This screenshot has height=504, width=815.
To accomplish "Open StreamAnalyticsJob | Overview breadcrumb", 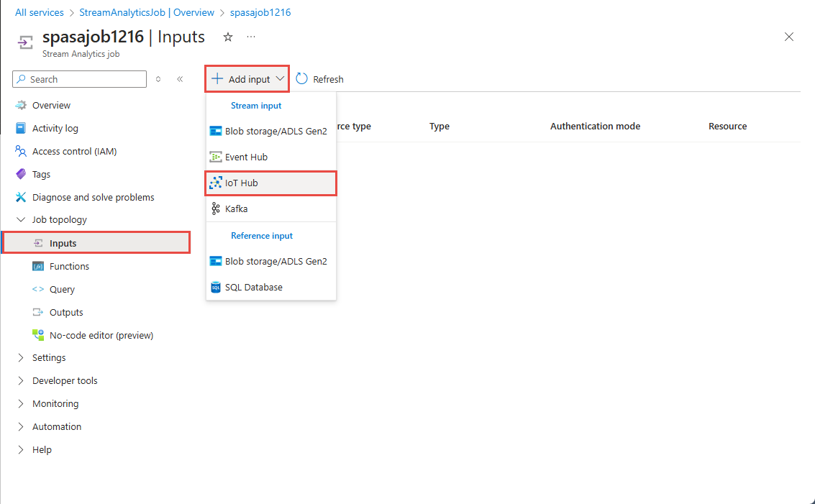I will point(147,12).
